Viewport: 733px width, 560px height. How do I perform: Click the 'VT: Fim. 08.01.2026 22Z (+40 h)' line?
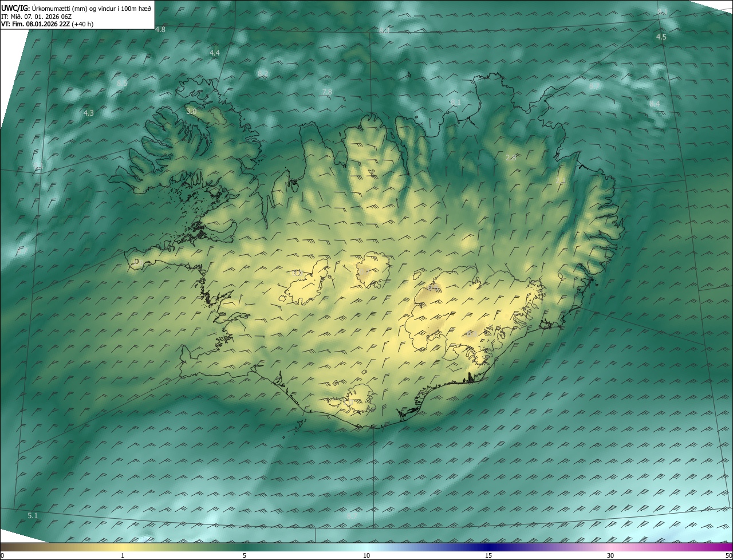point(47,24)
